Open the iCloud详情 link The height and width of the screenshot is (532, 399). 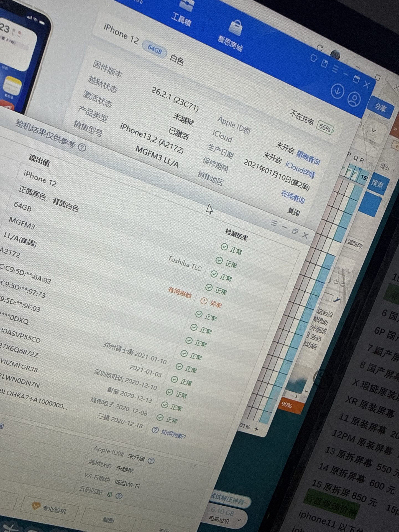point(300,170)
